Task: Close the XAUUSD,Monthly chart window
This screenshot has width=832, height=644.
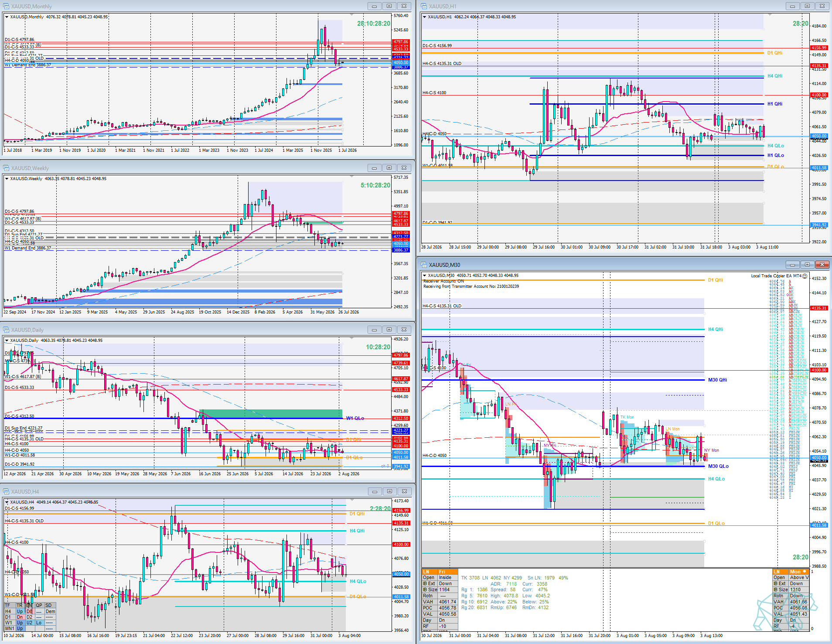Action: click(x=404, y=6)
